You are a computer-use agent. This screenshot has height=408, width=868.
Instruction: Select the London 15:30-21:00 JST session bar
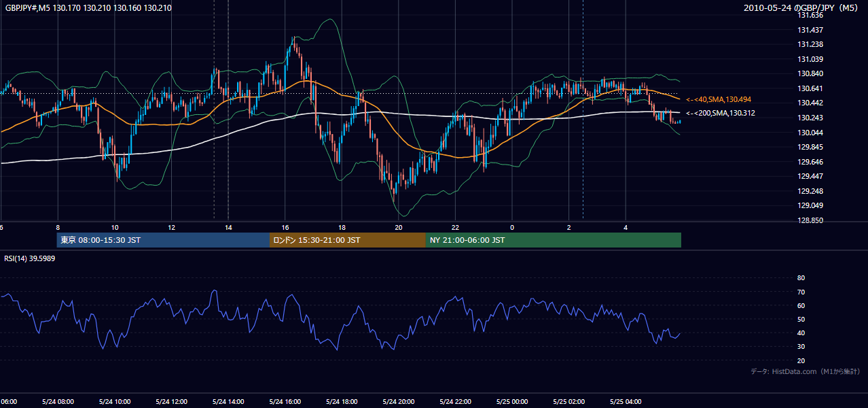tap(348, 240)
